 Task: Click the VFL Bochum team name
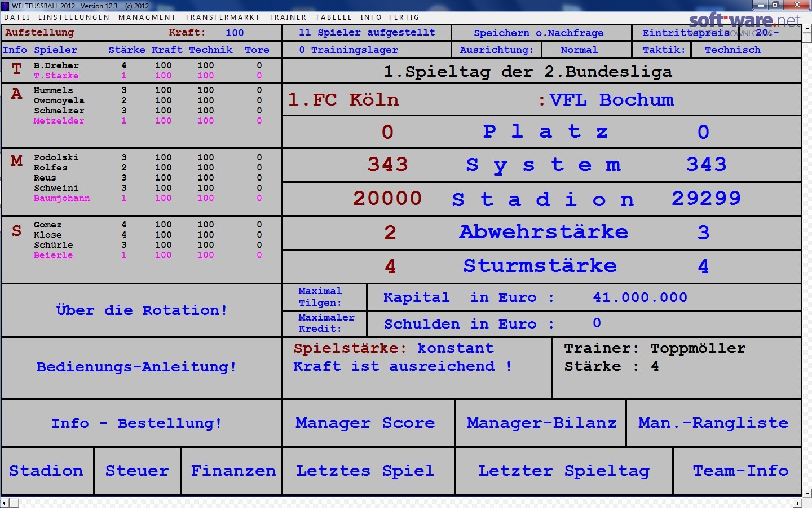coord(612,100)
